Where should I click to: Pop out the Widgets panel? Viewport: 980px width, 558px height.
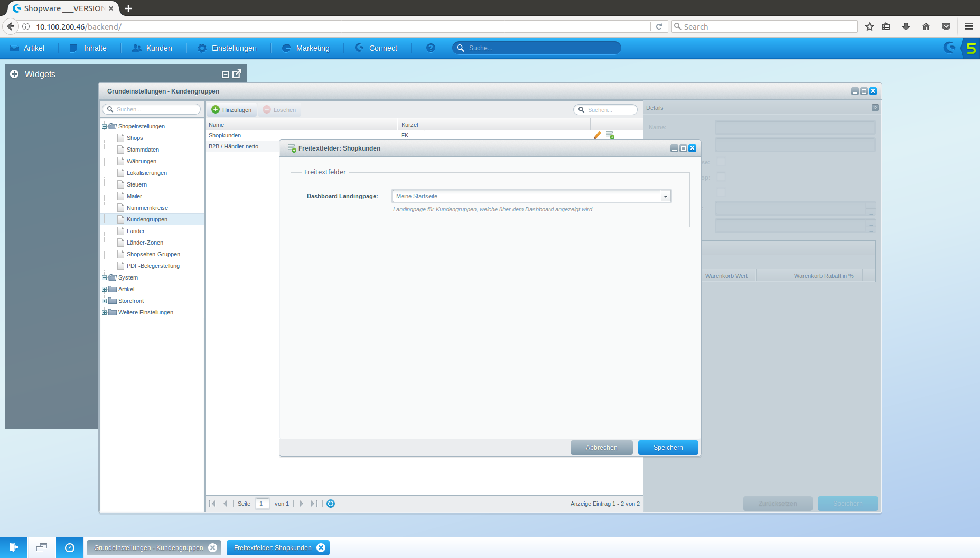pos(237,74)
